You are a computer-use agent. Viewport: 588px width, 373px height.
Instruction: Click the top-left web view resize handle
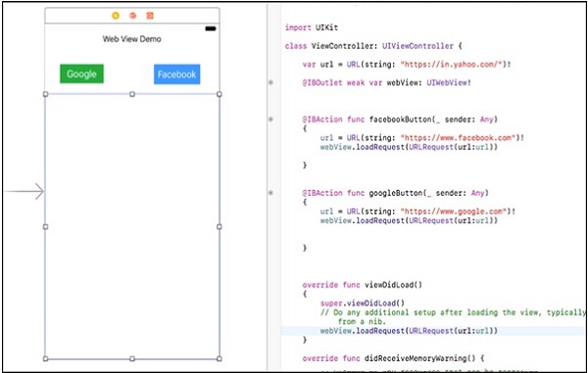46,94
